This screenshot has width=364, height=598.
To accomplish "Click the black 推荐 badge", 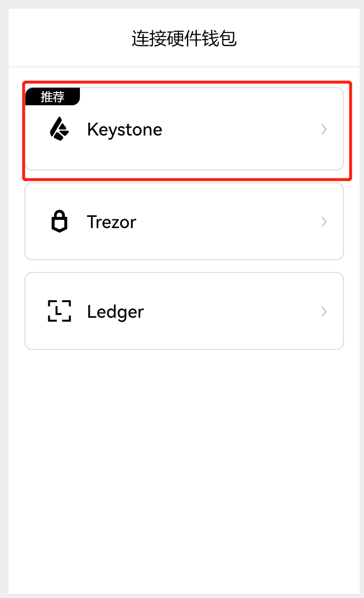I will [52, 96].
